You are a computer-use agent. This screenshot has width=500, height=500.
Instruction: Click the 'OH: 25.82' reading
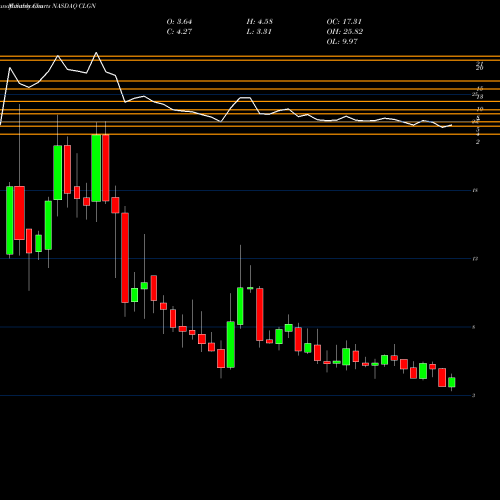pos(345,32)
